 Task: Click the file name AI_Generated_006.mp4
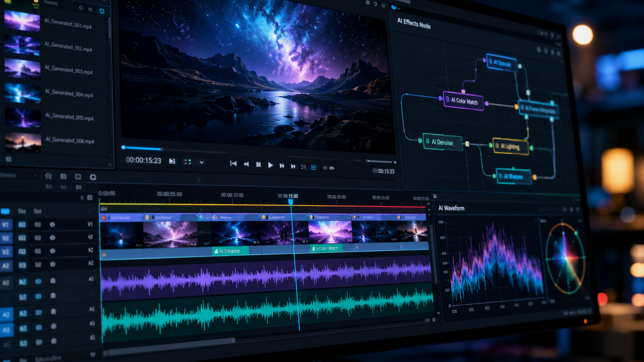point(70,140)
